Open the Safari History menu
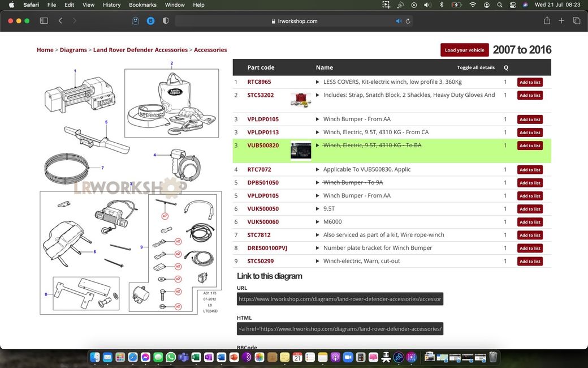The width and height of the screenshot is (588, 368). pyautogui.click(x=112, y=5)
